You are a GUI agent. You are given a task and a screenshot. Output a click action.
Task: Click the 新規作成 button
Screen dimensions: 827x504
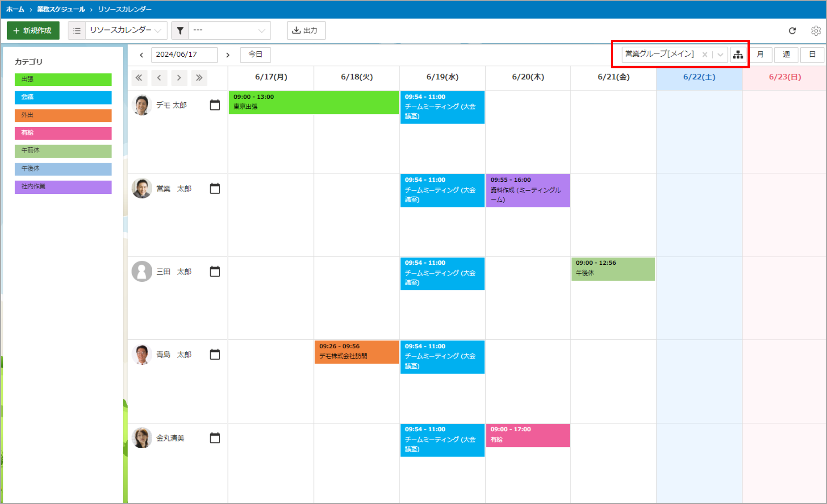[x=33, y=30]
